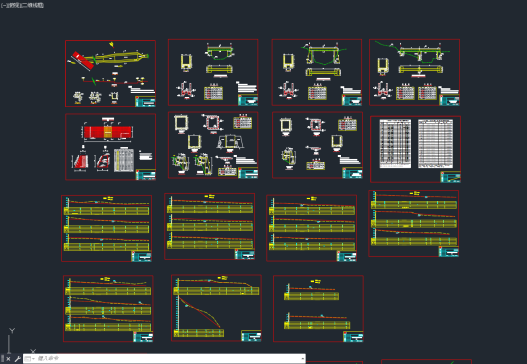Expand command history arrow at the command line's right end
Viewport: 527px width, 364px height.
click(x=302, y=359)
